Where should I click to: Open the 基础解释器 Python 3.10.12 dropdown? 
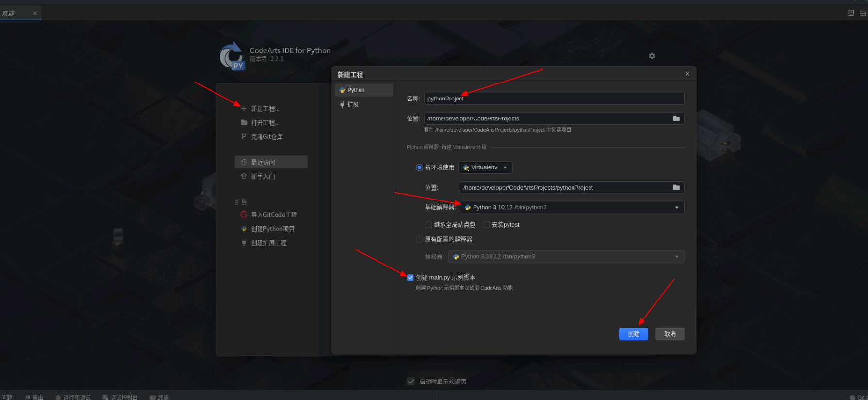click(572, 207)
